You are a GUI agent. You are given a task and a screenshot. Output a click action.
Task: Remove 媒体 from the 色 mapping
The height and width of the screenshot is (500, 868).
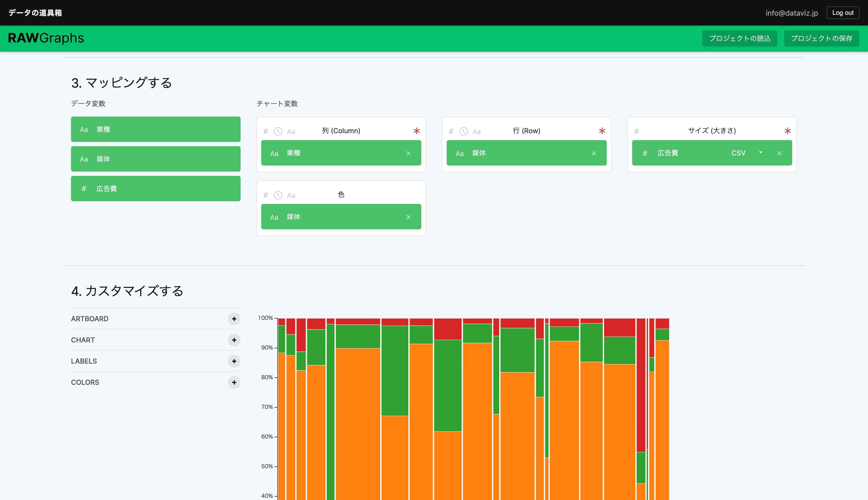click(x=408, y=217)
